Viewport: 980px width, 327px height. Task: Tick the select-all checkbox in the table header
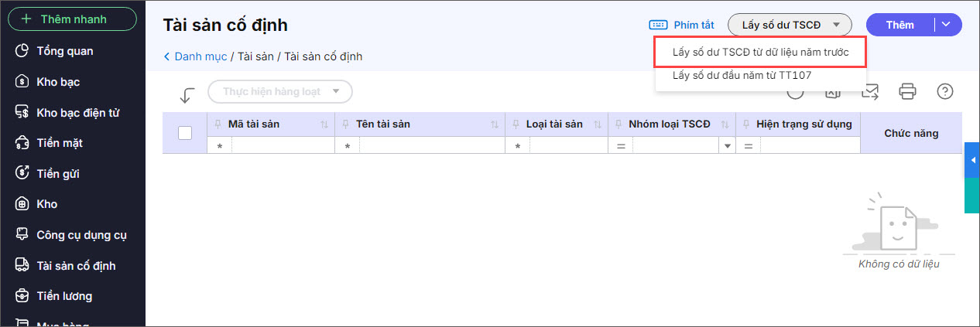[x=185, y=133]
